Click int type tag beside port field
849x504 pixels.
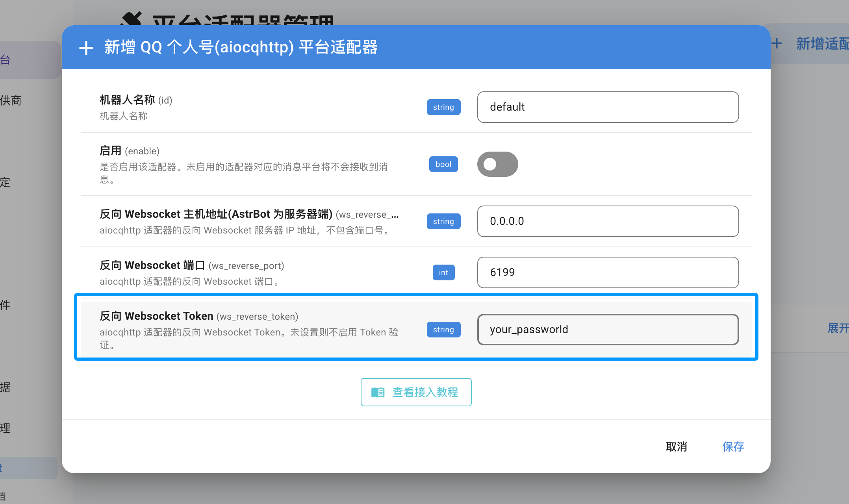[443, 272]
